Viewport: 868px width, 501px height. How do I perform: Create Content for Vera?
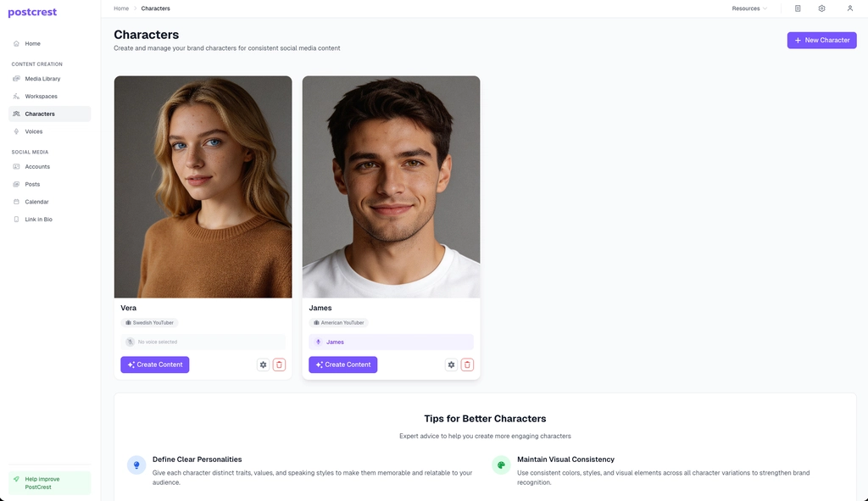(155, 365)
